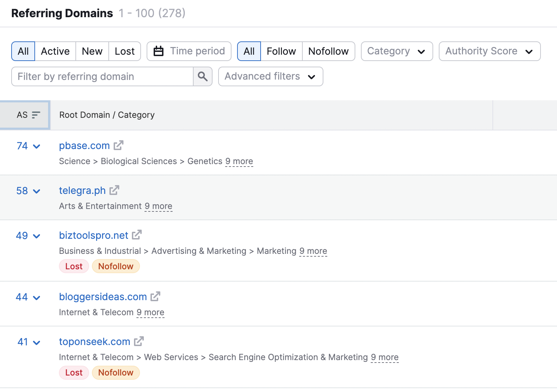This screenshot has width=557, height=392.
Task: Expand the authority score 44 chevron
Action: point(36,298)
